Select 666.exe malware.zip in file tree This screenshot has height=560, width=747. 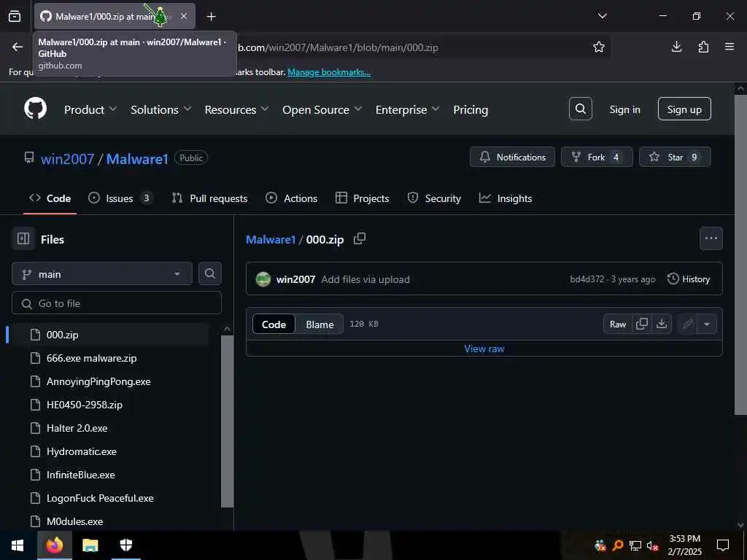[x=91, y=358]
